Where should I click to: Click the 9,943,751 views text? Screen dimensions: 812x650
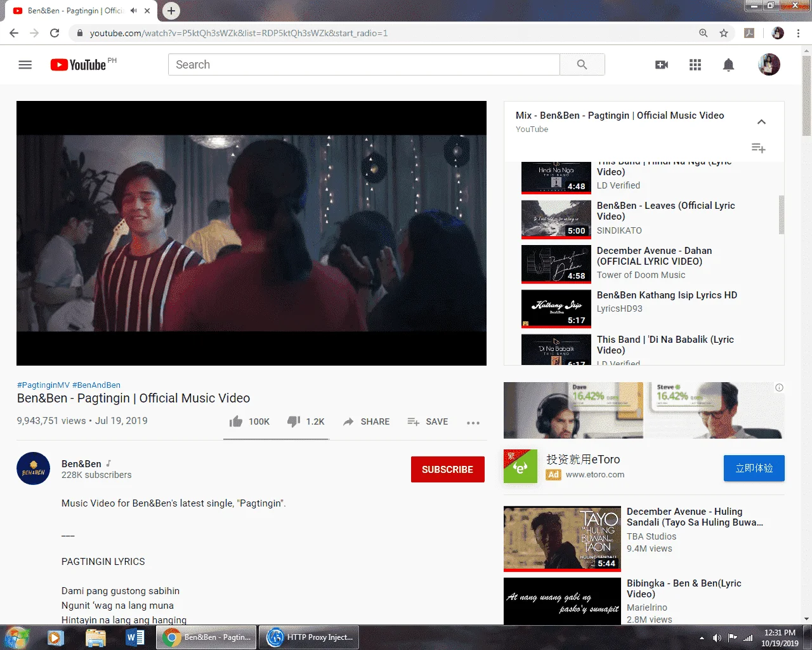pyautogui.click(x=51, y=421)
